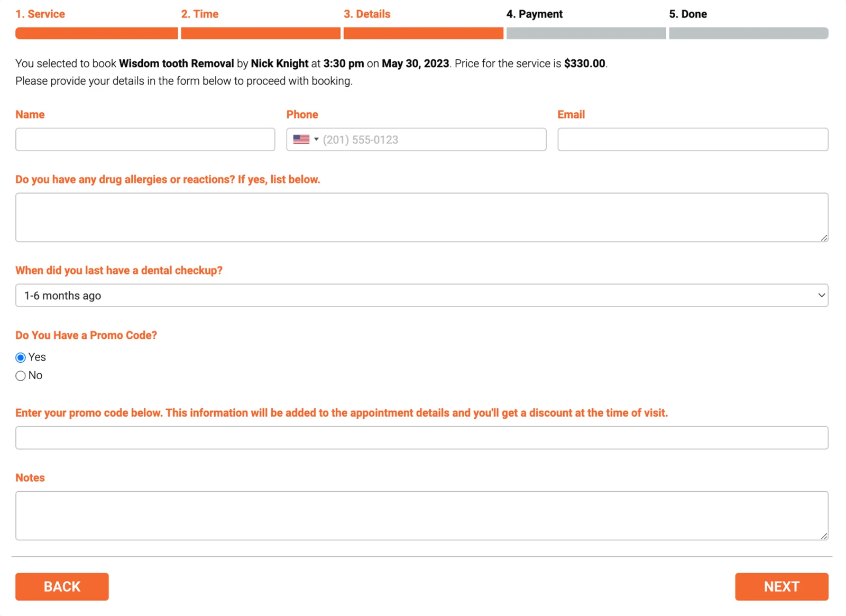Screen dimensions: 846x616
Task: Open the 4. Payment step
Action: 535,14
